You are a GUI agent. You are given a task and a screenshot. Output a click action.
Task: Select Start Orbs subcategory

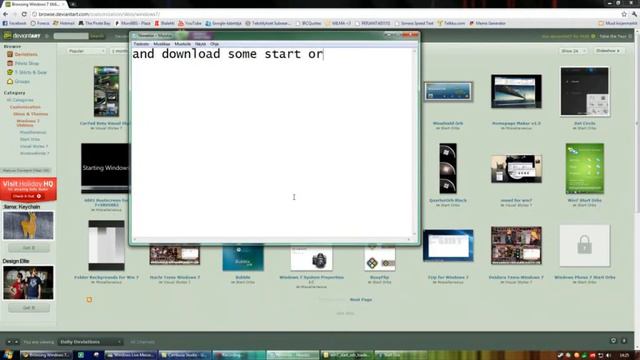pos(30,139)
